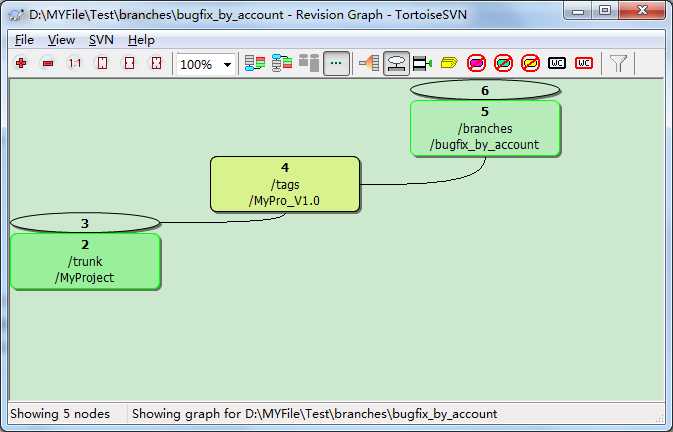Click the TortoiseSVN title bar app icon

tap(16, 15)
